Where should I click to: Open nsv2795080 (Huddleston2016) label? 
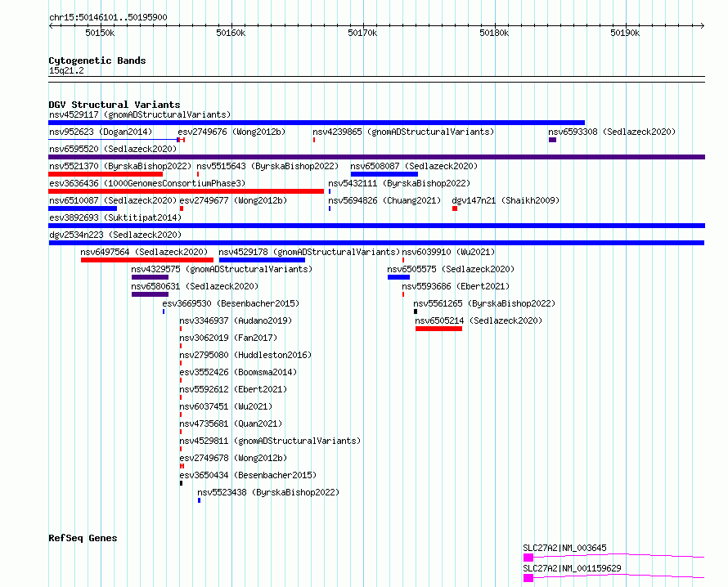coord(245,355)
